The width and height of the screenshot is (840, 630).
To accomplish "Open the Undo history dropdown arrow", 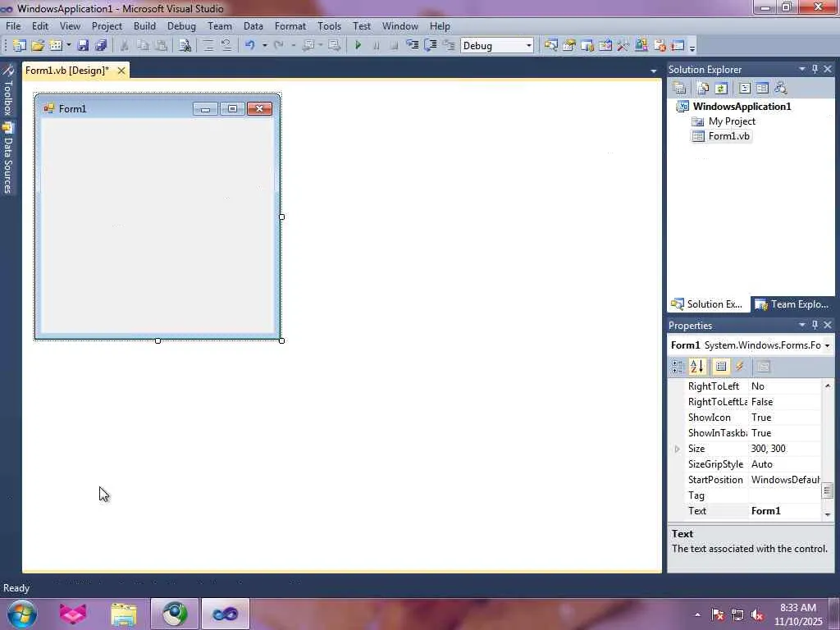I will [265, 46].
